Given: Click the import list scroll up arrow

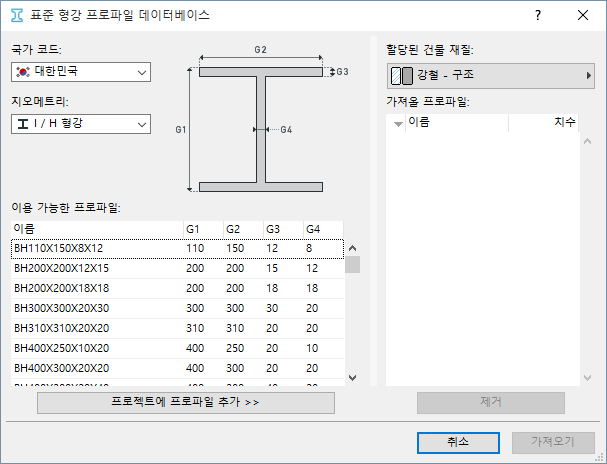Looking at the screenshot, I should click(588, 142).
